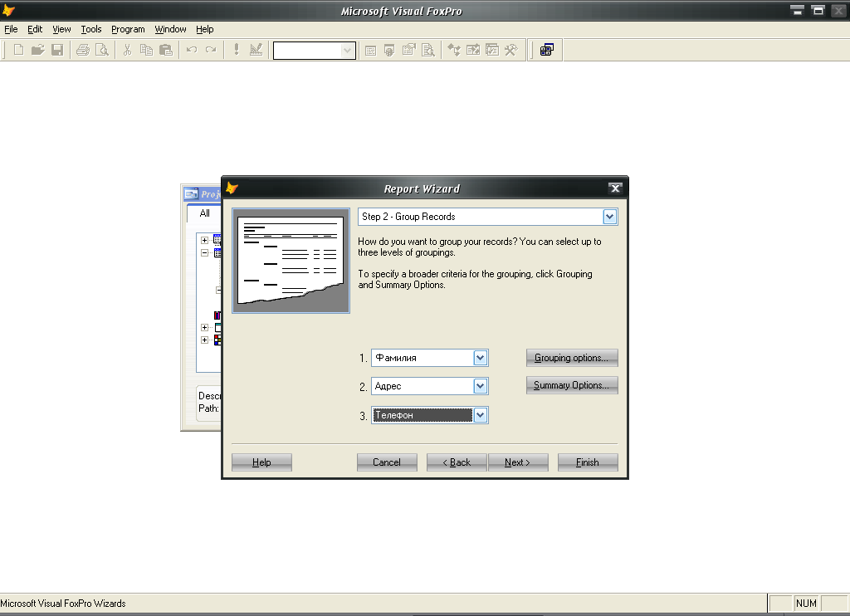Click the report layout preview thumbnail

coord(291,261)
